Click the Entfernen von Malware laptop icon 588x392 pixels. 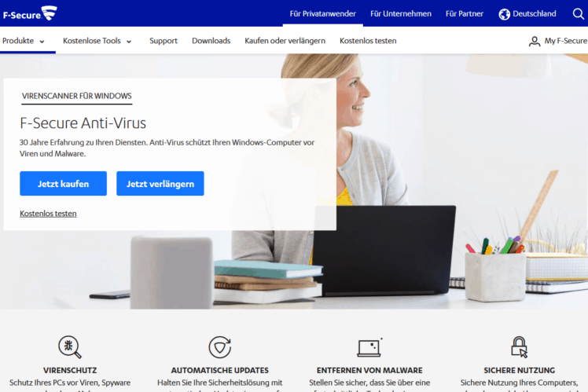[369, 347]
